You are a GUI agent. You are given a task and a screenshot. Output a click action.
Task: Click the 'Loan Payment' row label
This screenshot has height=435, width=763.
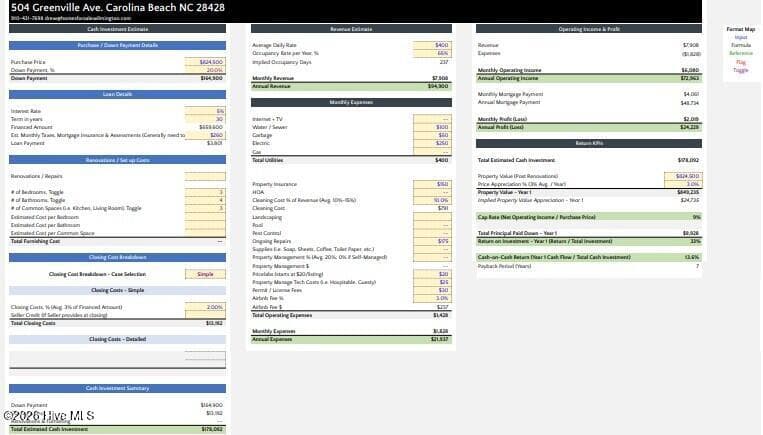(x=28, y=143)
